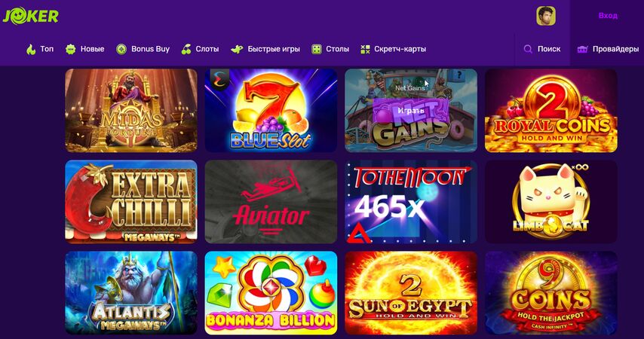This screenshot has height=339, width=644.
Task: Click the dice icon for Столы
Action: coord(316,49)
